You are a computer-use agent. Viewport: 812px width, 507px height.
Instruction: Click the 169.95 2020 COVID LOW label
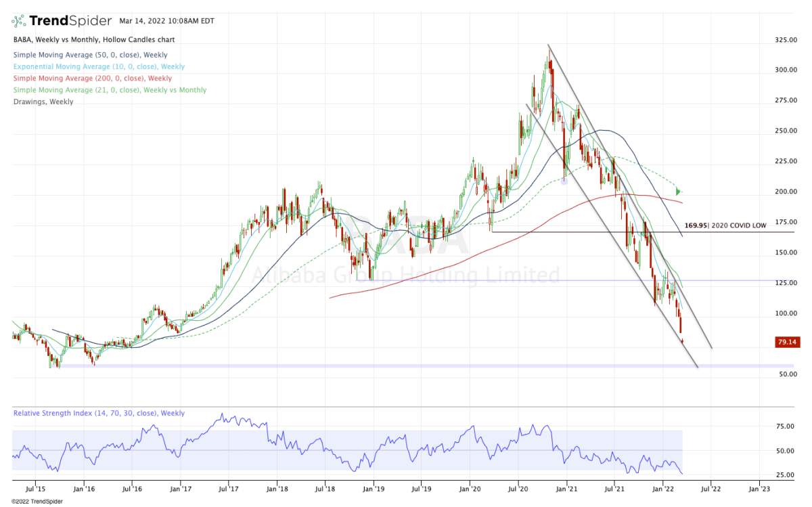725,226
